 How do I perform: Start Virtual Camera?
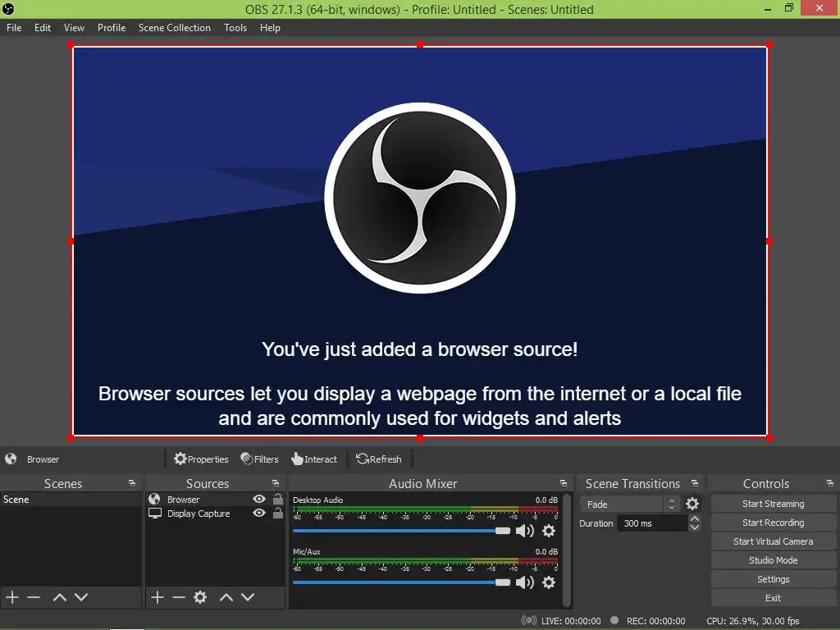click(773, 541)
